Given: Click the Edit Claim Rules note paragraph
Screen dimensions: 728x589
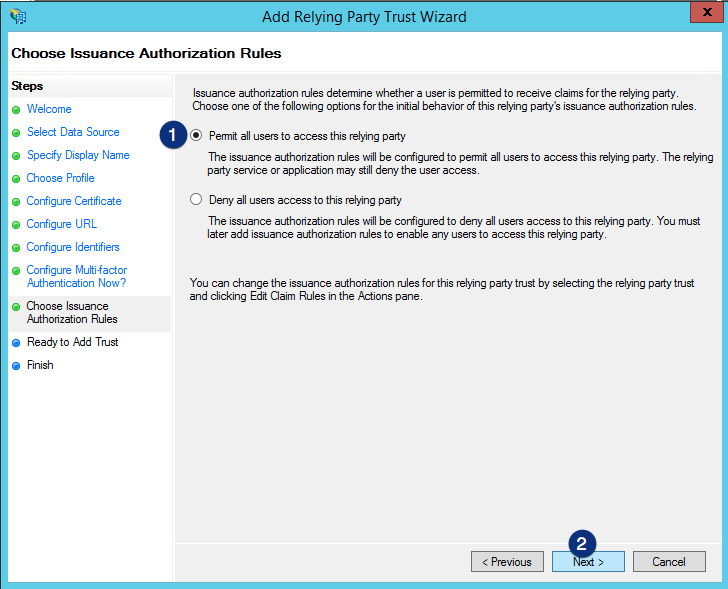Looking at the screenshot, I should [x=442, y=289].
